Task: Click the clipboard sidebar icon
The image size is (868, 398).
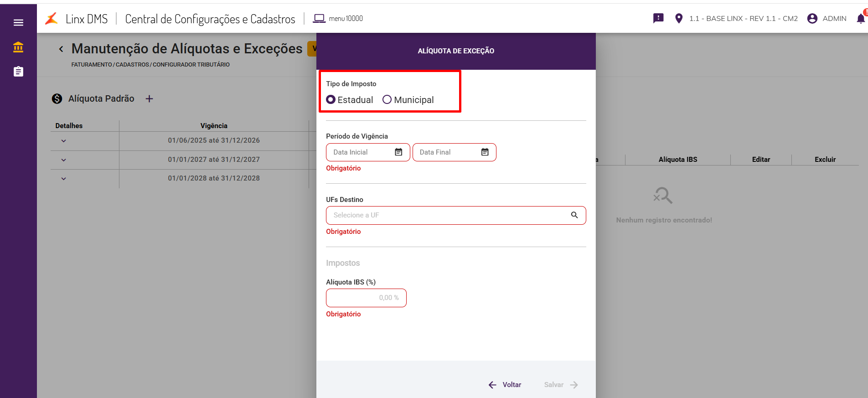Action: [18, 72]
